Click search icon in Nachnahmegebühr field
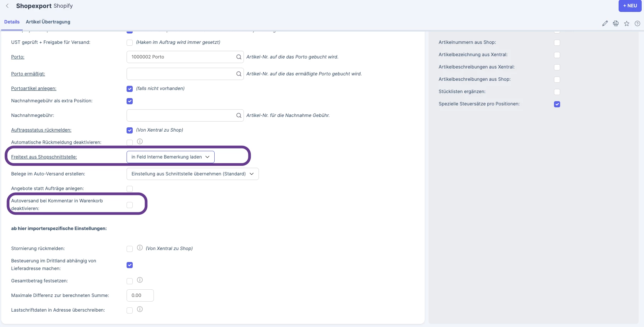The width and height of the screenshot is (644, 327). tap(239, 115)
